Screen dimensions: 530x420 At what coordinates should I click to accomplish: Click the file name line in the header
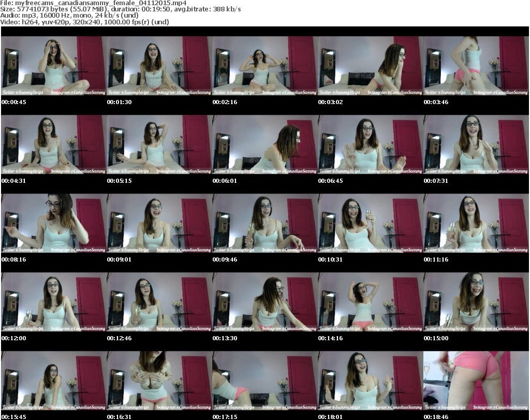click(x=93, y=3)
